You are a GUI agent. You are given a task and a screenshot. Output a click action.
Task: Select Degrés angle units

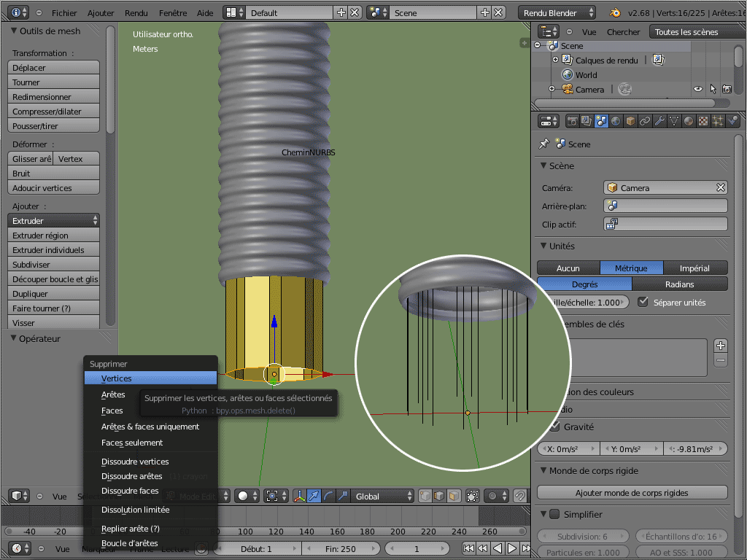pyautogui.click(x=584, y=284)
